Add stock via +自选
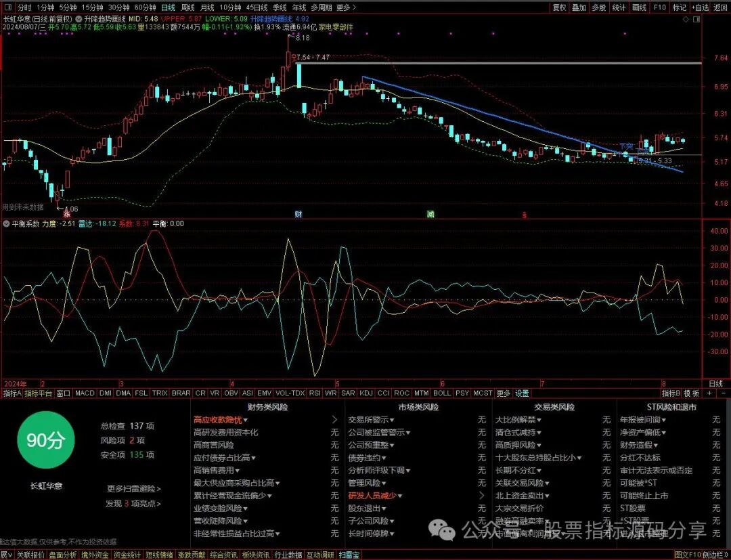The image size is (731, 560). [x=701, y=7]
